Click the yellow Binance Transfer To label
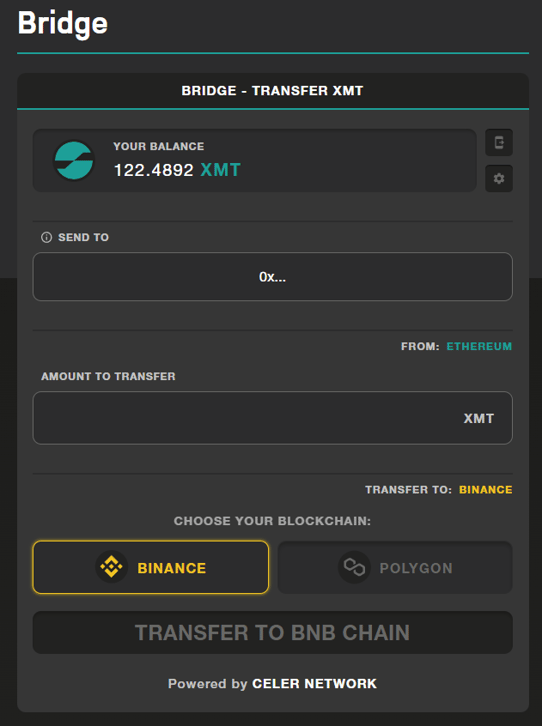The image size is (542, 726). tap(486, 490)
